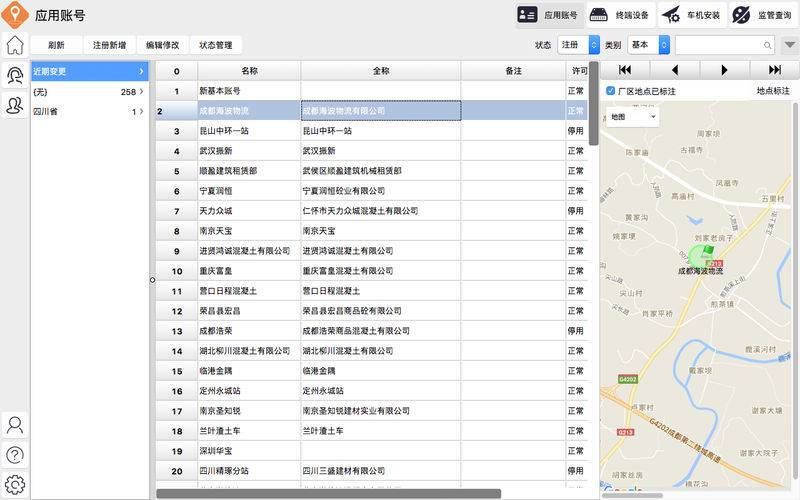Open settings via the gear icon

coord(15,485)
